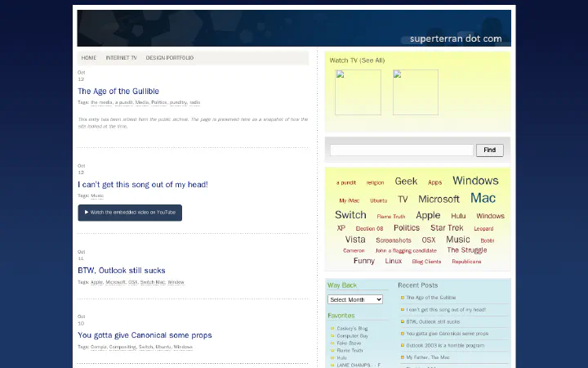This screenshot has width=588, height=368.
Task: Select 'The Struggle' in the tag cloud
Action: coord(467,250)
